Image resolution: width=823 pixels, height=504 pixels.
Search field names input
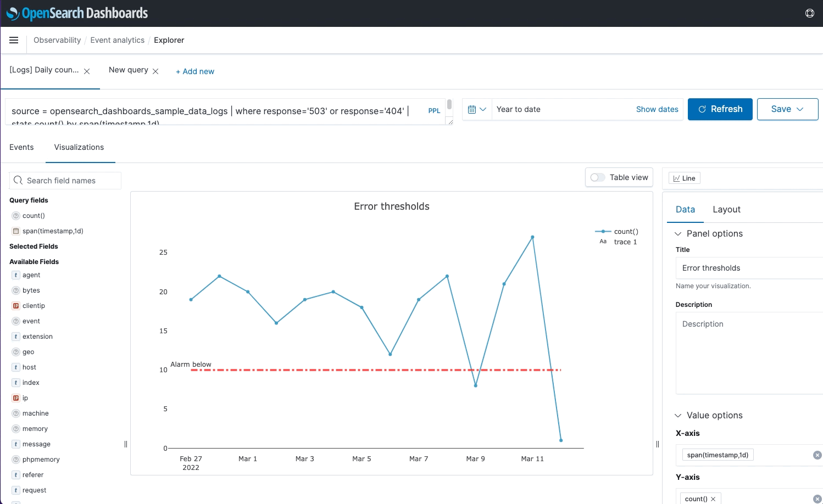coord(65,181)
